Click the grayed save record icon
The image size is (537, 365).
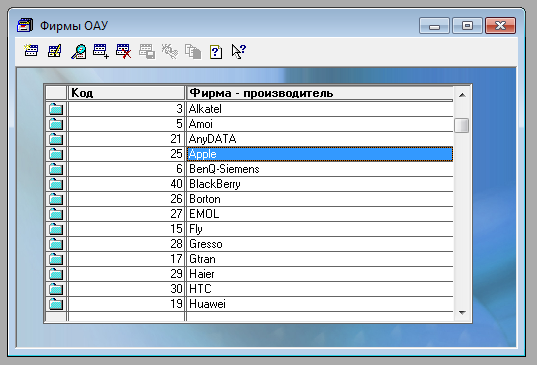pyautogui.click(x=147, y=51)
